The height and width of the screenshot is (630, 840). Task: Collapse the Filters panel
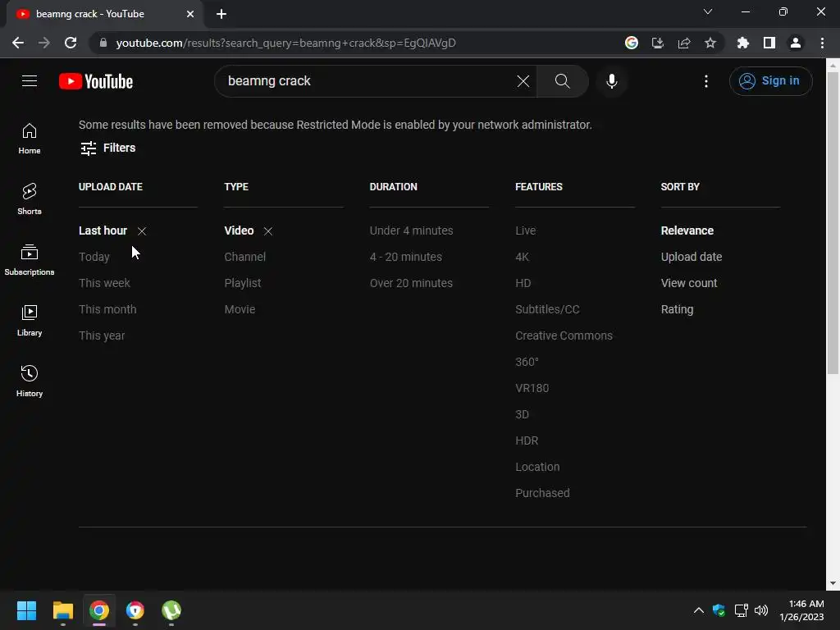pos(107,148)
